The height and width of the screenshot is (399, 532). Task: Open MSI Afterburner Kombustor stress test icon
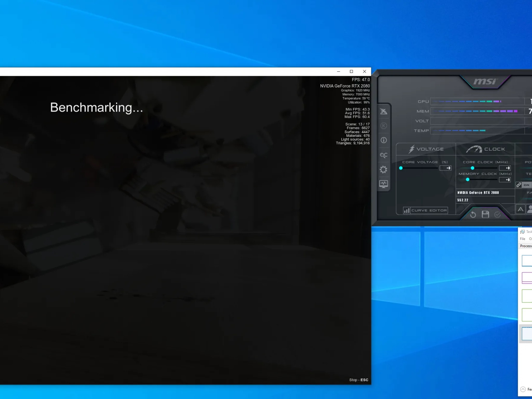tap(384, 126)
